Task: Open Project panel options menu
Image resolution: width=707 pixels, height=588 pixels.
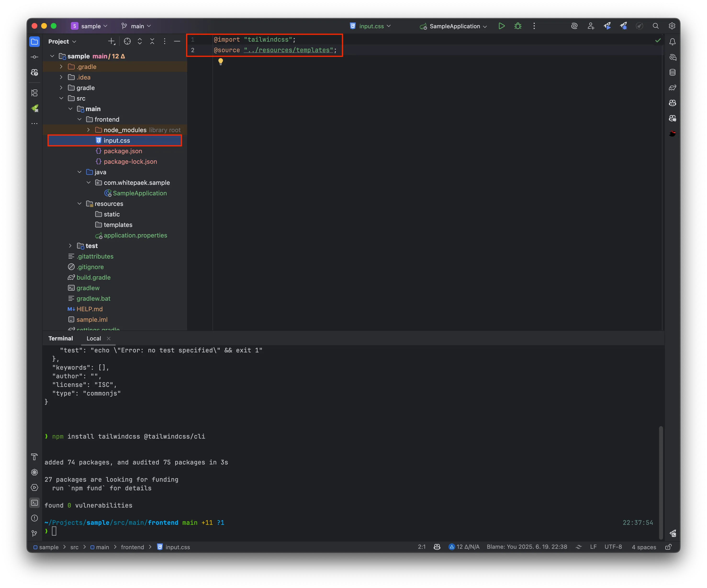Action: point(165,41)
